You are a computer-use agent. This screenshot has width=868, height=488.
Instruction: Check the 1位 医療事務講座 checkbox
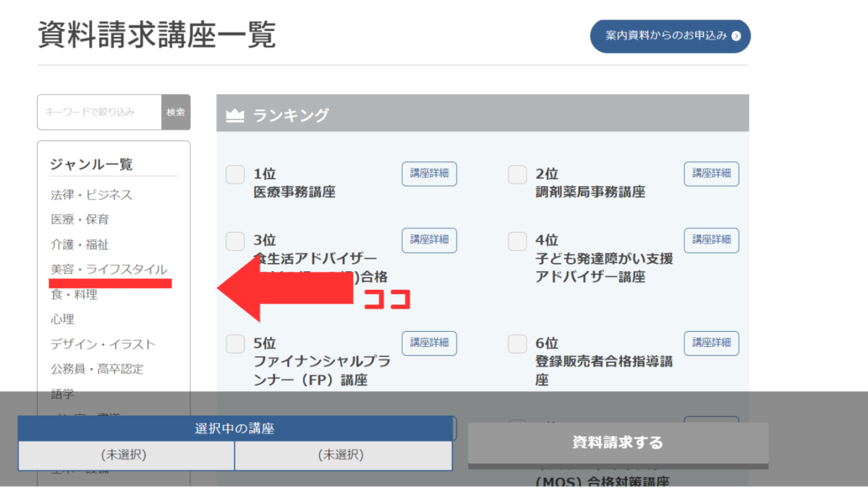tap(235, 174)
